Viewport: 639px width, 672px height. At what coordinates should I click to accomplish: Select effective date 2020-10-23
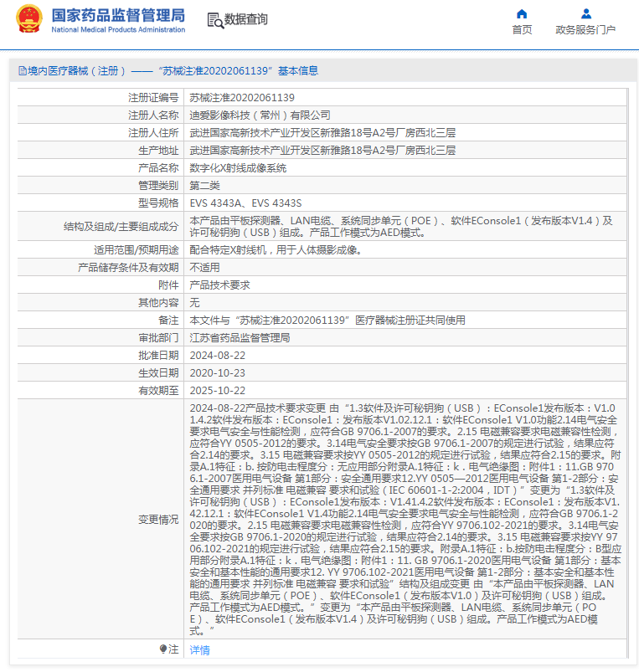(x=218, y=373)
